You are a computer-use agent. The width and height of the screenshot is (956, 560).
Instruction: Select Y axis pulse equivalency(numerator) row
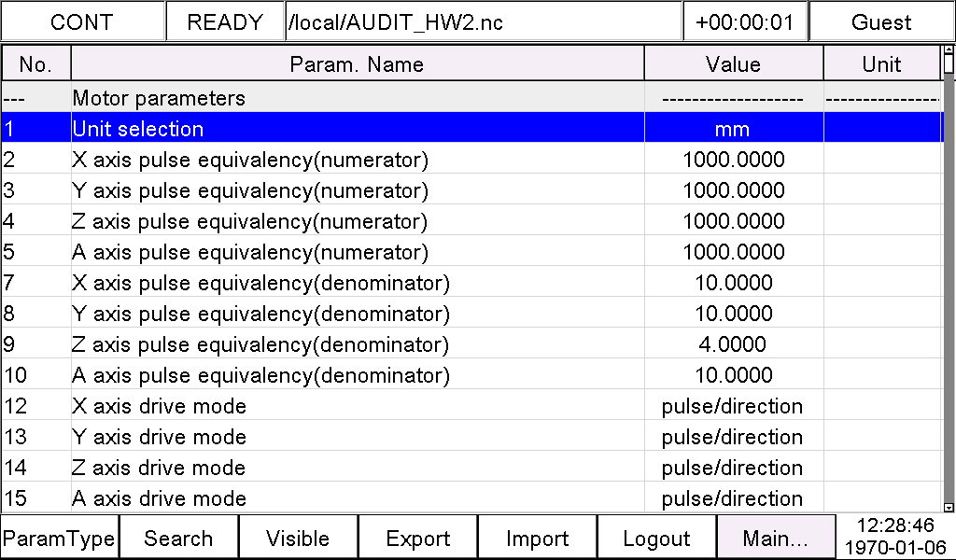click(x=472, y=190)
